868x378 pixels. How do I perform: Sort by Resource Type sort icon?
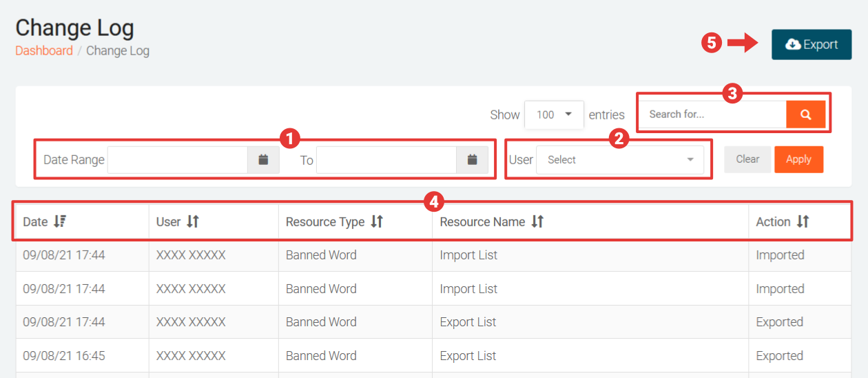click(376, 221)
